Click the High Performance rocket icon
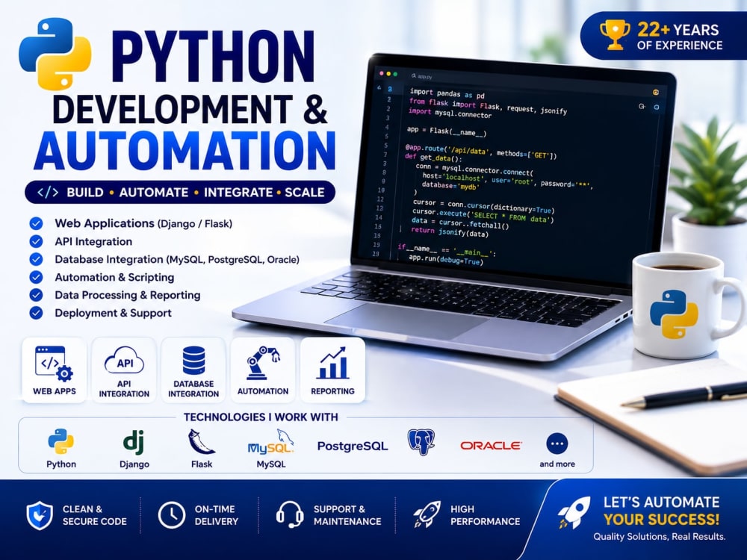The height and width of the screenshot is (560, 747). [x=427, y=514]
